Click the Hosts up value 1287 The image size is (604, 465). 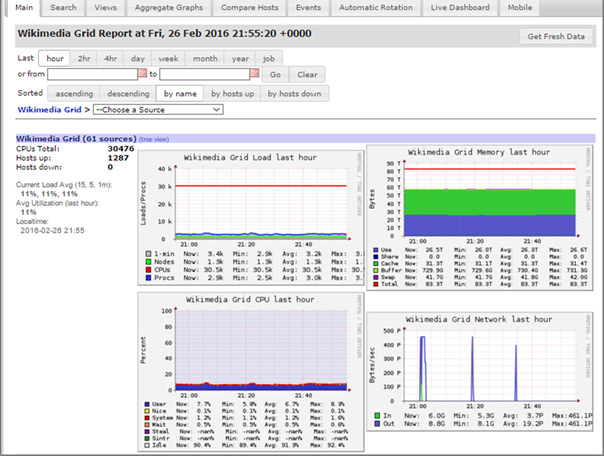coord(118,158)
